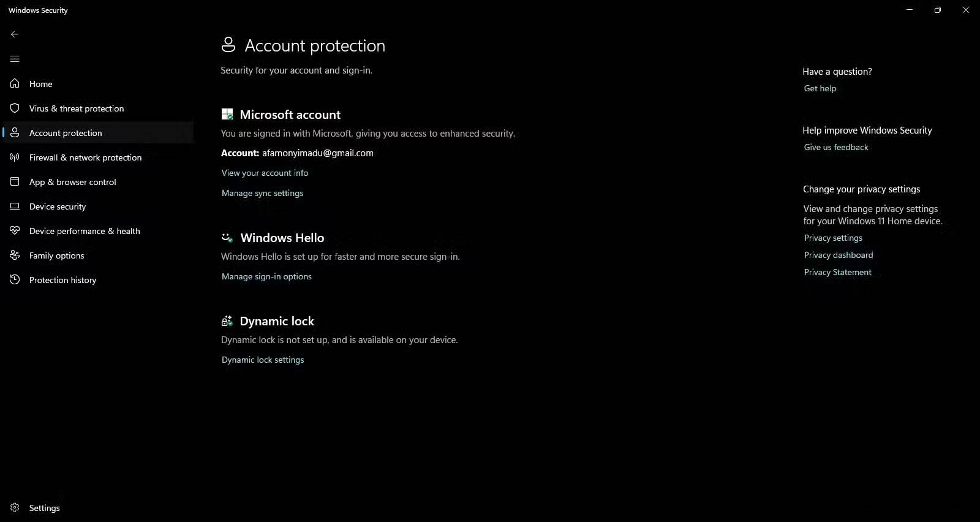This screenshot has width=980, height=522.
Task: Open Device security via its laptop icon
Action: pyautogui.click(x=15, y=206)
